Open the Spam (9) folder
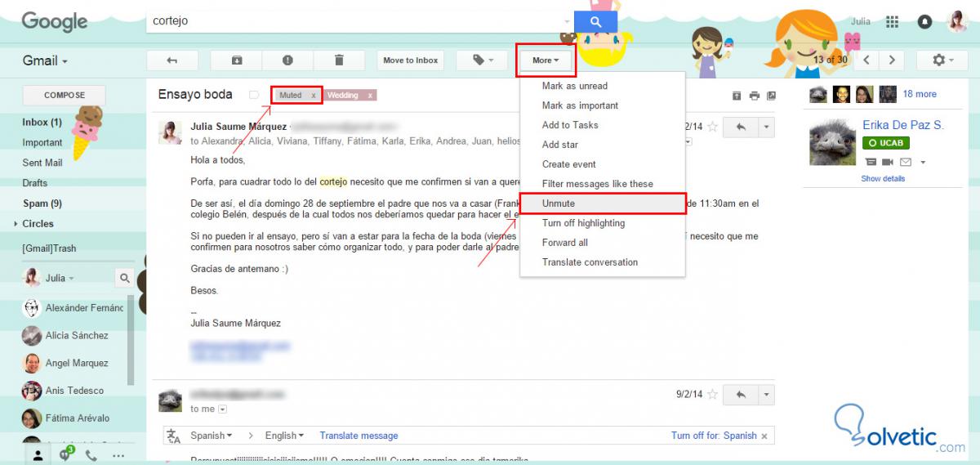The width and height of the screenshot is (980, 465). pyautogui.click(x=42, y=203)
